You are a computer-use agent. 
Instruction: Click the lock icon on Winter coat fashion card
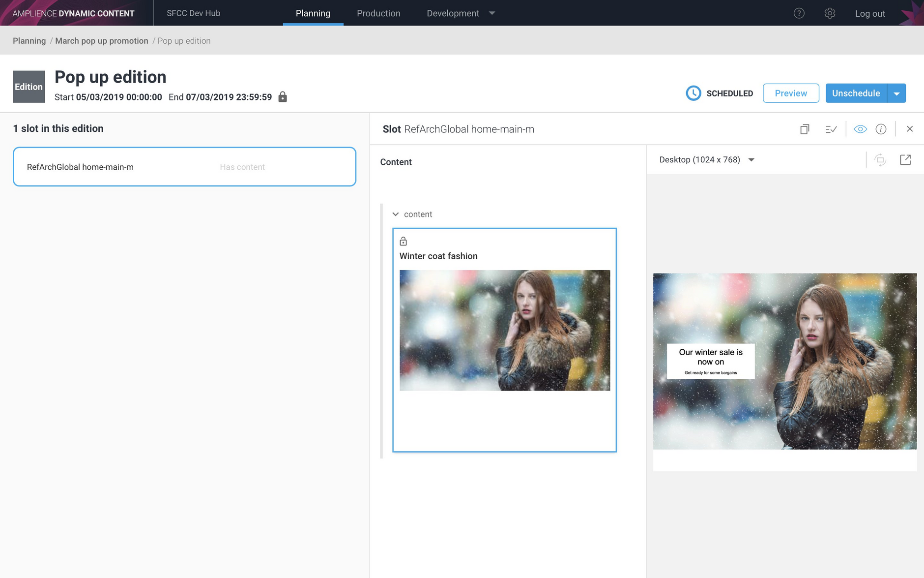point(403,241)
